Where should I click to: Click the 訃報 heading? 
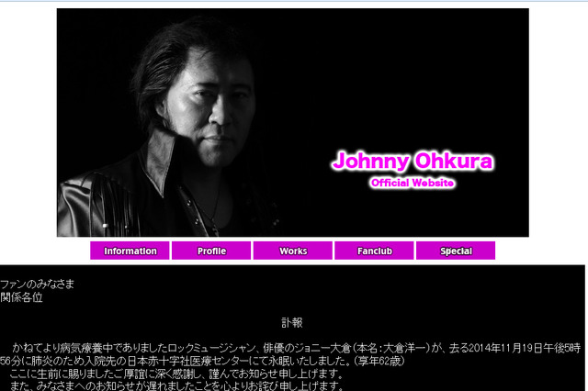click(x=292, y=322)
